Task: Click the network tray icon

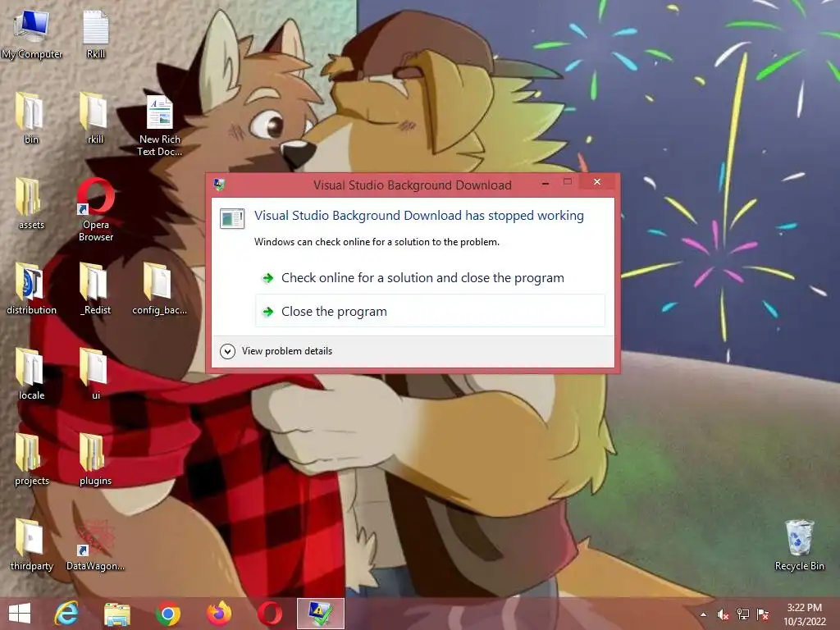Action: coord(743,614)
